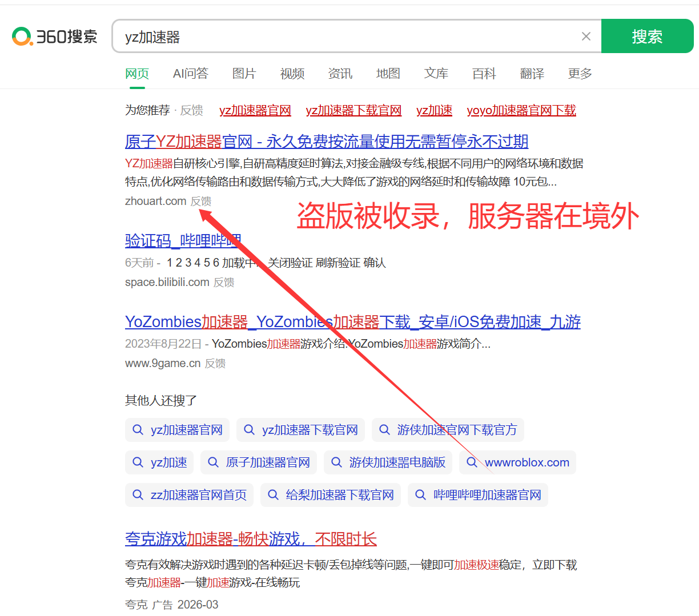The width and height of the screenshot is (699, 616).
Task: Click magnifier icon in wwwroblox.com chip
Action: click(x=472, y=462)
